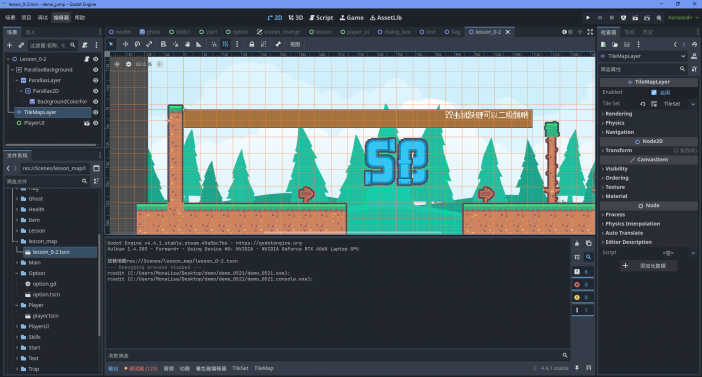Go to the previous object in inspector history
The width and height of the screenshot is (702, 377).
click(x=675, y=44)
